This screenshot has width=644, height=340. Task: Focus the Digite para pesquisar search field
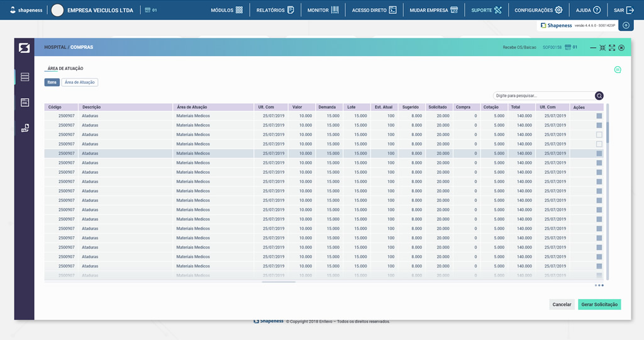544,96
